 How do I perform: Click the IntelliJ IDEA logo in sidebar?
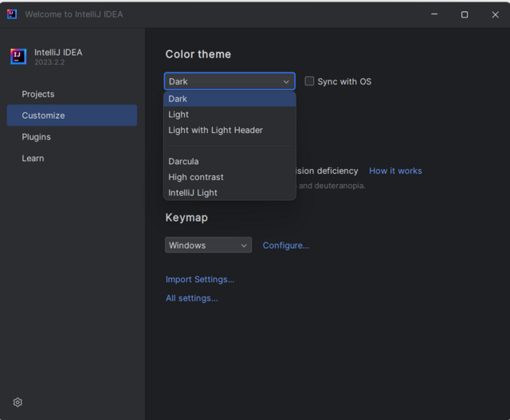point(18,57)
